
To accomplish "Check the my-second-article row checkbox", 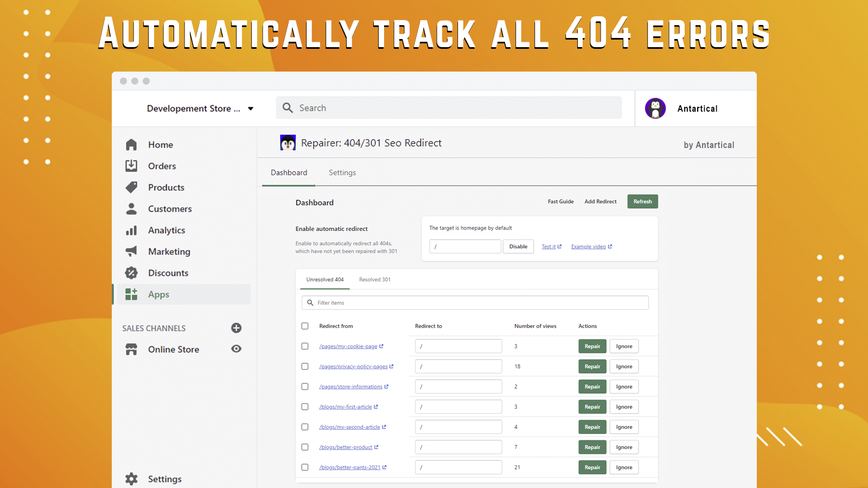I will 305,427.
